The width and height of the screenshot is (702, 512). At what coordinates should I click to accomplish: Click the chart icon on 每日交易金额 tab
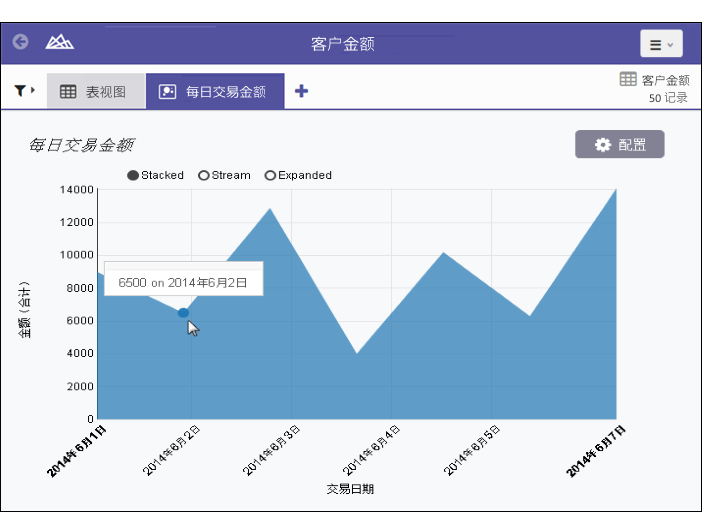click(168, 91)
